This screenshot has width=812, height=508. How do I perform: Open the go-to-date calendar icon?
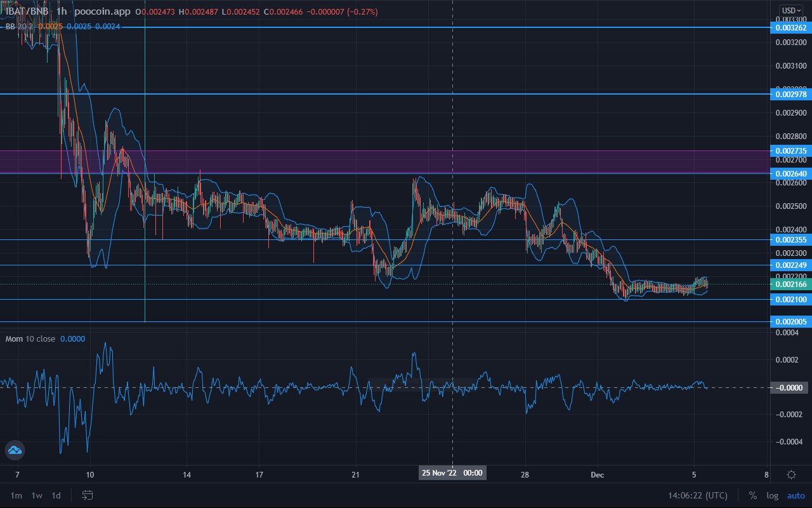[x=88, y=495]
